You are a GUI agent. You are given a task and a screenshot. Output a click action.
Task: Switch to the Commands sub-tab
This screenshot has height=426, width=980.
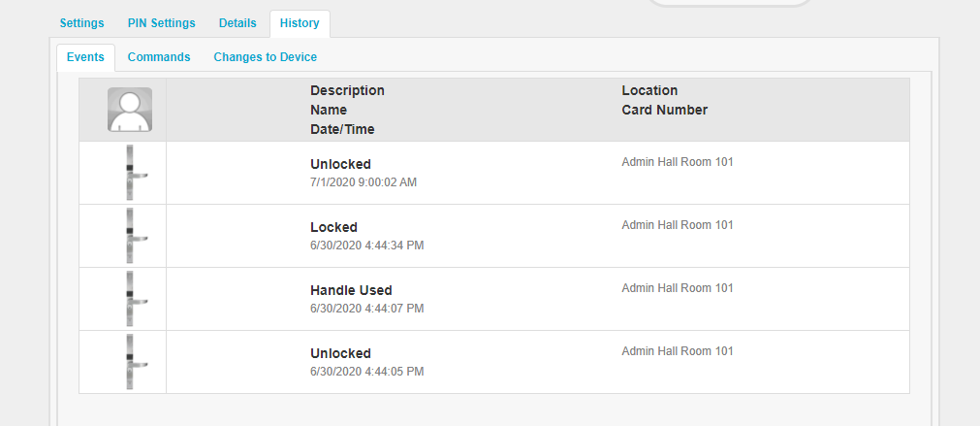[x=159, y=57]
